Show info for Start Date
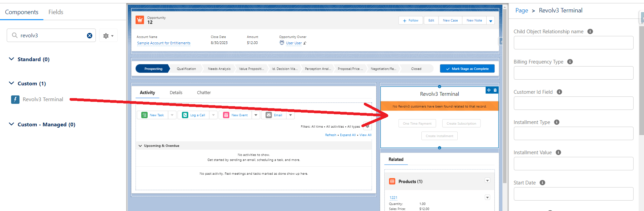Screen dimensions: 644x211 click(542, 182)
